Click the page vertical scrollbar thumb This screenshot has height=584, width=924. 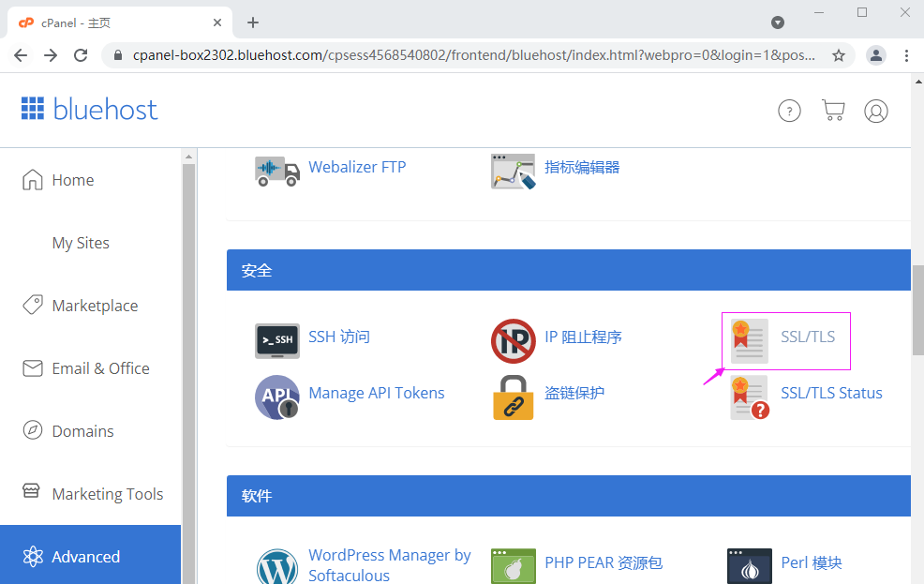(x=918, y=310)
